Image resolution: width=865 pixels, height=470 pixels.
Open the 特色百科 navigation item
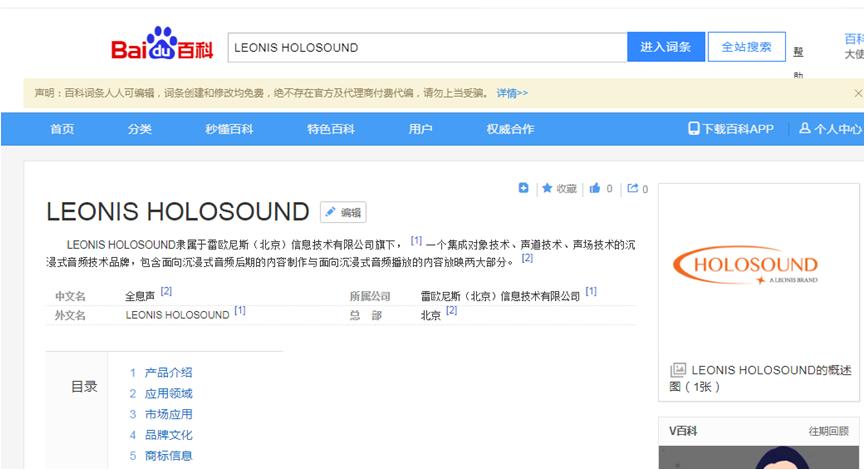click(331, 129)
